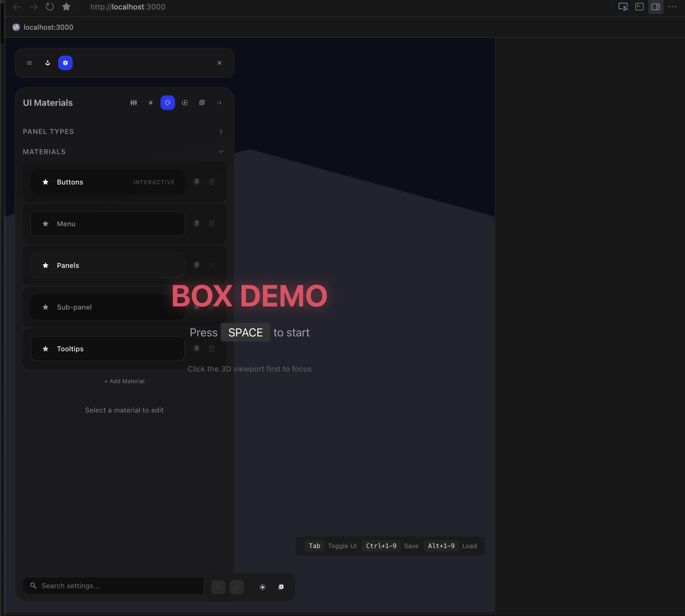Click the active color palette icon
Image resolution: width=685 pixels, height=616 pixels.
[x=167, y=103]
